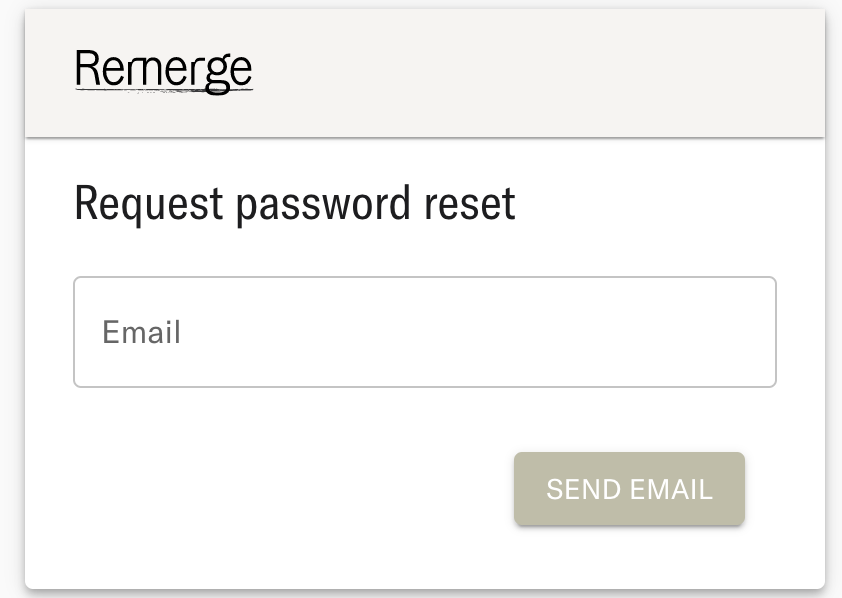This screenshot has height=598, width=842.
Task: Click the underline beneath the Remerge logo
Action: tap(163, 88)
